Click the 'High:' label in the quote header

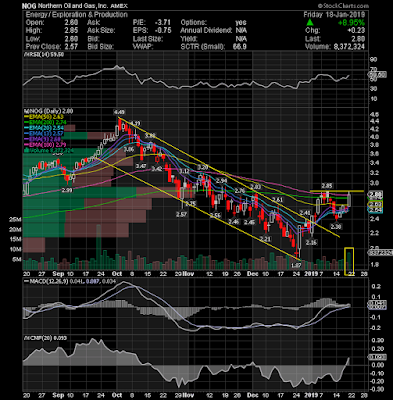pyautogui.click(x=34, y=31)
